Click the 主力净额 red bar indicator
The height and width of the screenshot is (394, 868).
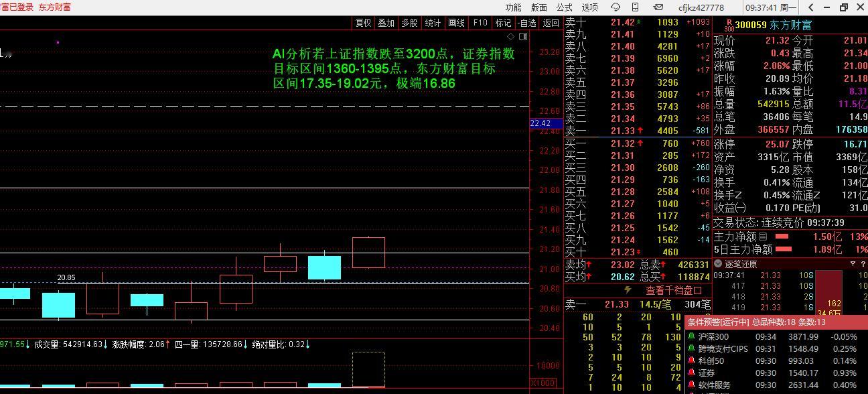[x=782, y=237]
